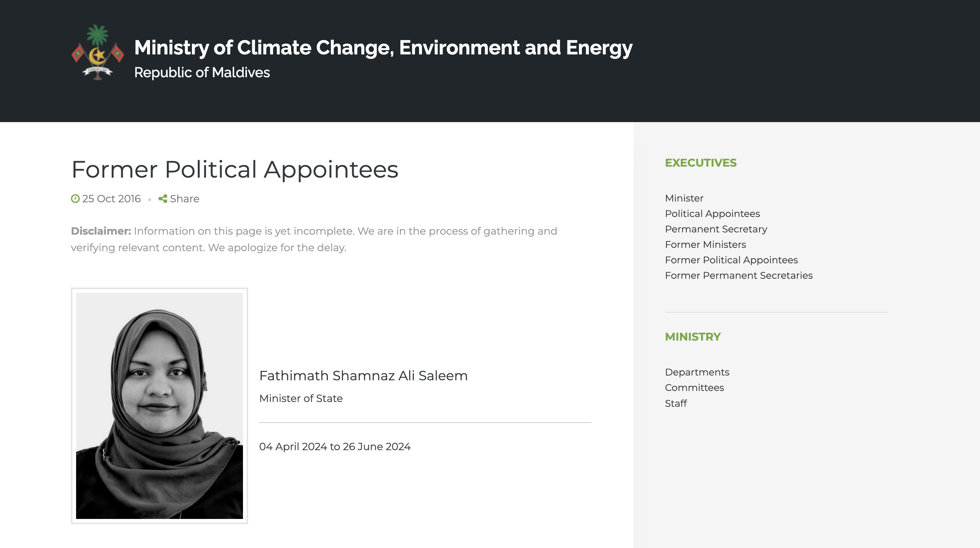Screen dimensions: 980x548
Task: Go to the Staff page
Action: pyautogui.click(x=676, y=403)
